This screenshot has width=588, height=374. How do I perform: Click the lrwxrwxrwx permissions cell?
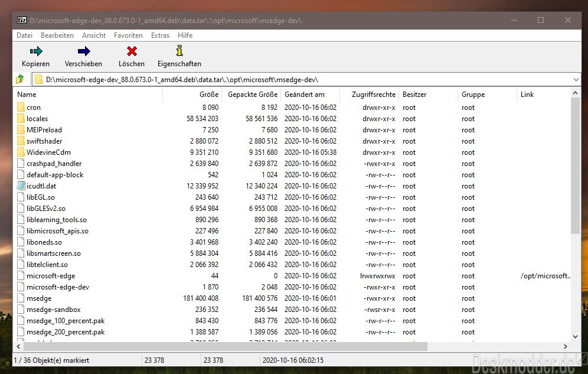point(378,276)
